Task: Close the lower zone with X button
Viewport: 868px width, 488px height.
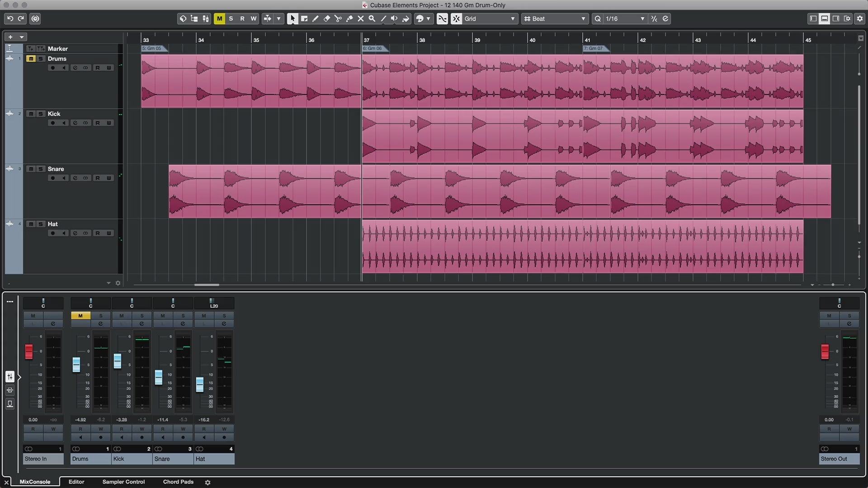Action: (x=6, y=482)
